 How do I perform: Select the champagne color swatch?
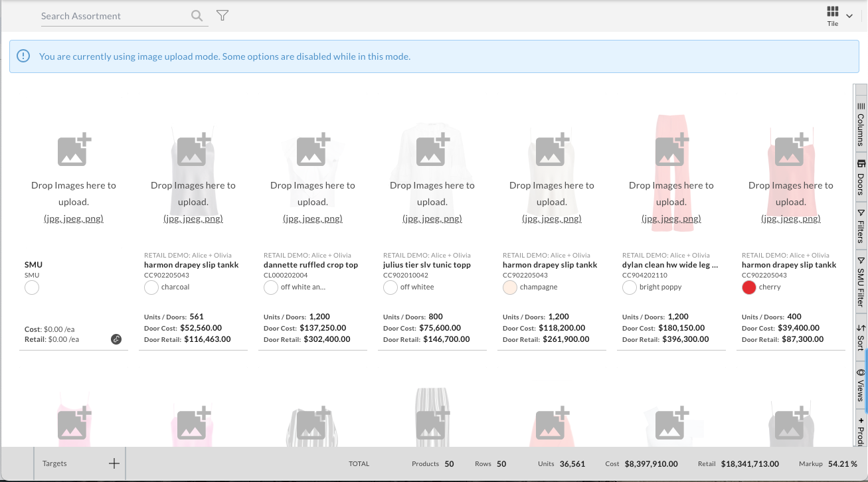(510, 287)
